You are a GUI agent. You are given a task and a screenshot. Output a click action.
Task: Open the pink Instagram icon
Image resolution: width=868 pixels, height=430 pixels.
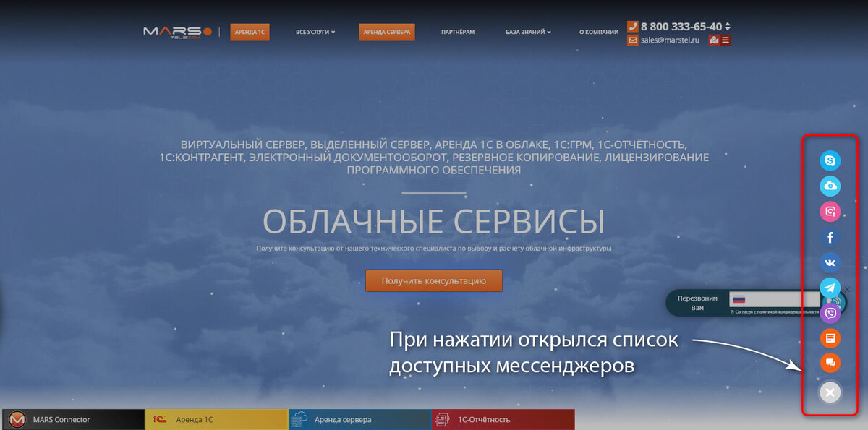point(830,212)
